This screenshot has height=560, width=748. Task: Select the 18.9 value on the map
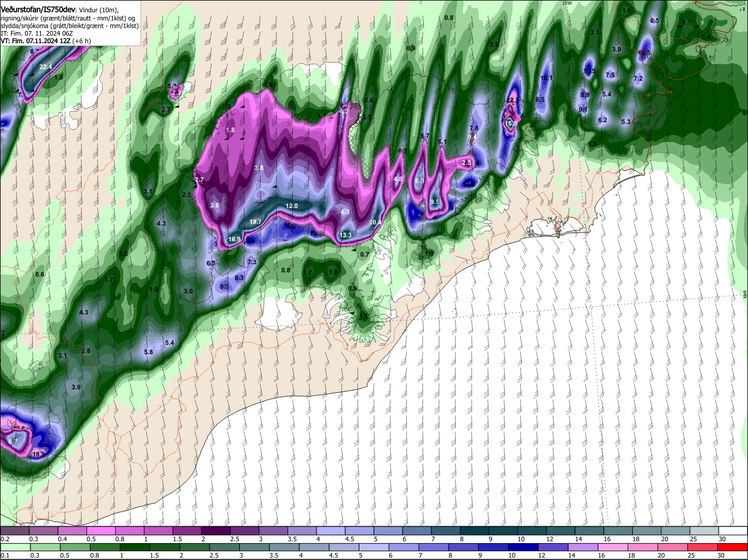pos(39,454)
